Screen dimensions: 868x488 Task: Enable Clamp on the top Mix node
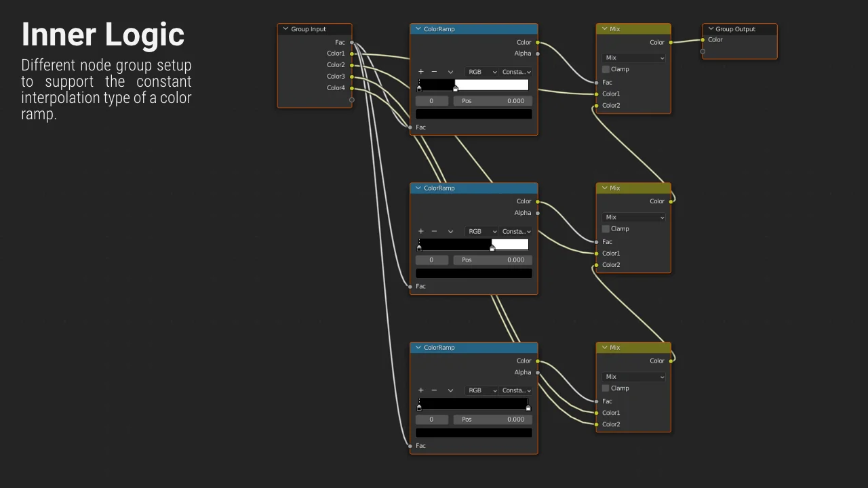coord(605,69)
